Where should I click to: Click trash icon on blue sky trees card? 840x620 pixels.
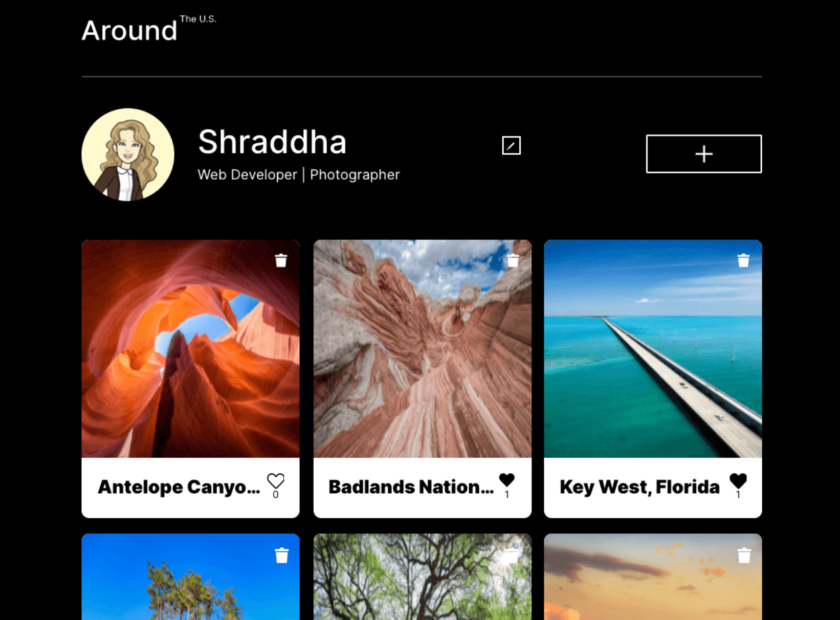pos(282,556)
